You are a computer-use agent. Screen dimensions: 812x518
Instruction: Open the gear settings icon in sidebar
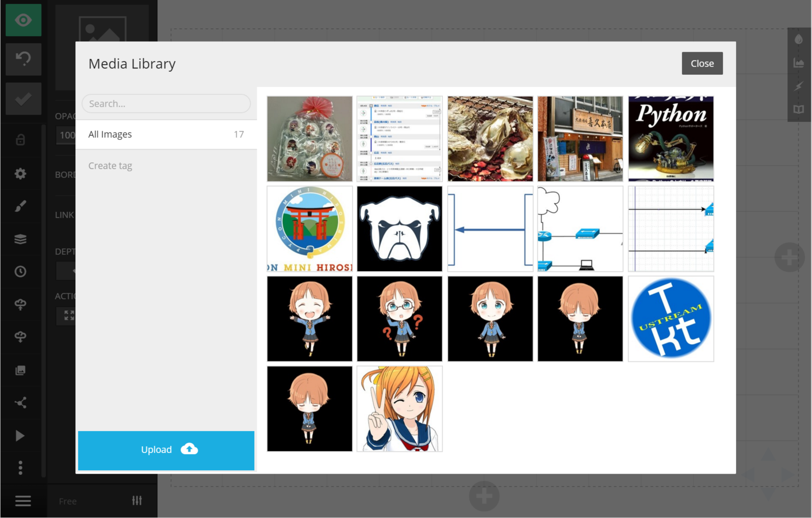pyautogui.click(x=21, y=173)
